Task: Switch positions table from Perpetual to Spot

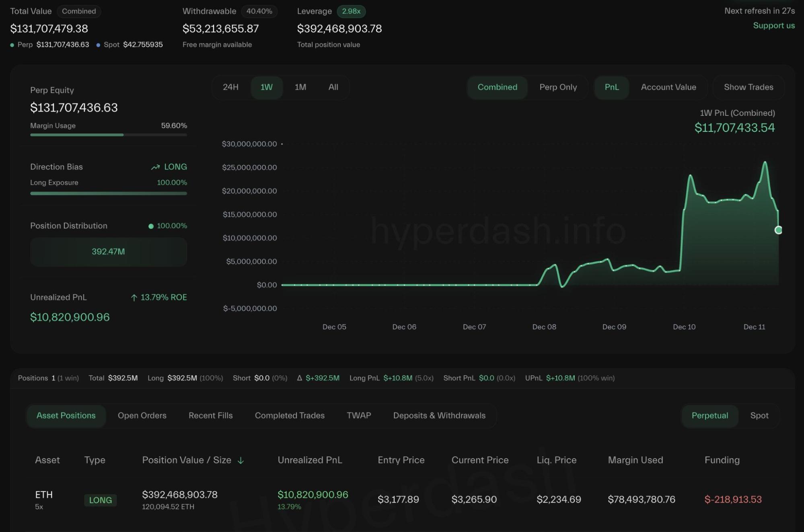Action: click(759, 415)
